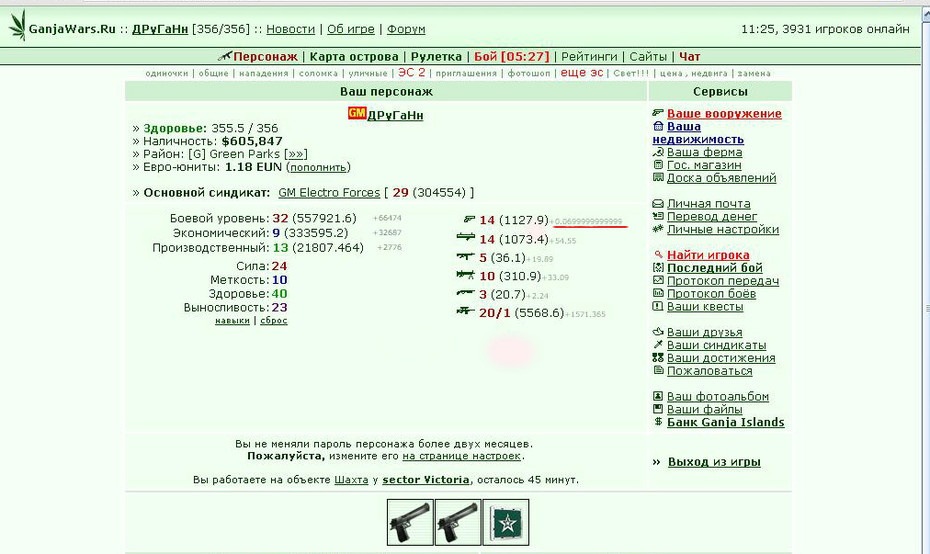The image size is (930, 554).
Task: Select the приглашения filter link
Action: [466, 73]
